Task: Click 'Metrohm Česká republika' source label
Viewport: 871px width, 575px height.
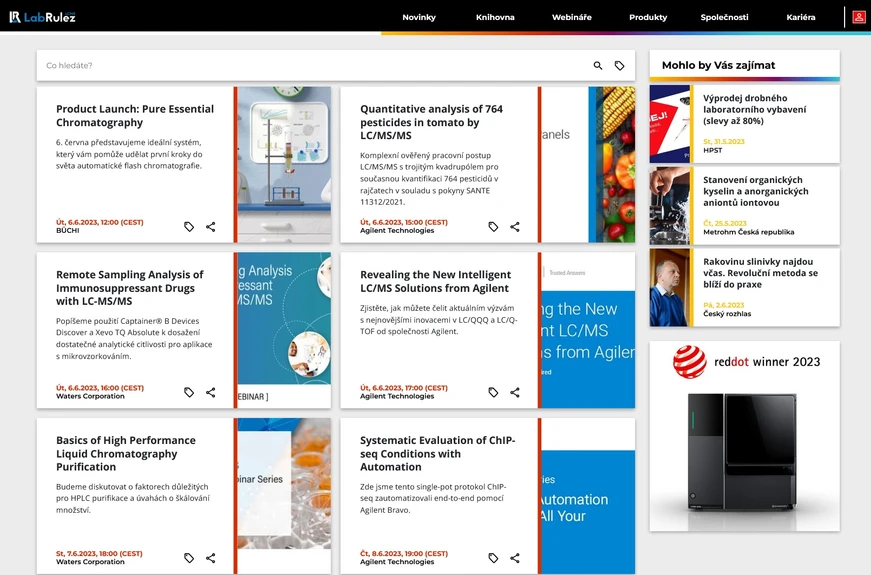Action: pos(748,232)
